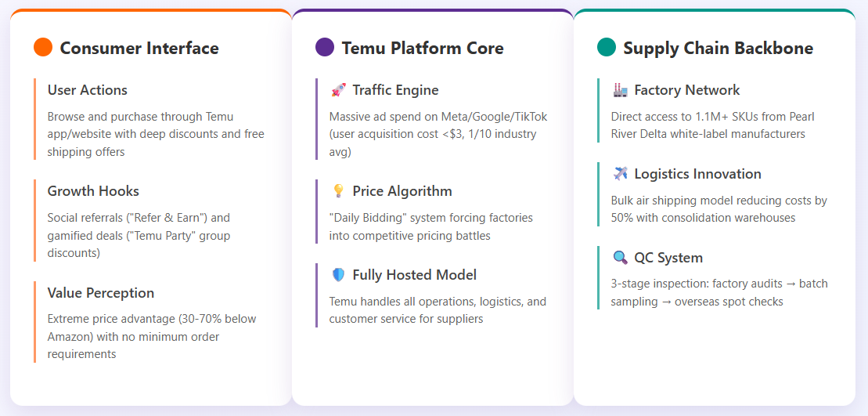This screenshot has height=416, width=868.
Task: Click the Growth Hooks subheading
Action: [x=93, y=191]
